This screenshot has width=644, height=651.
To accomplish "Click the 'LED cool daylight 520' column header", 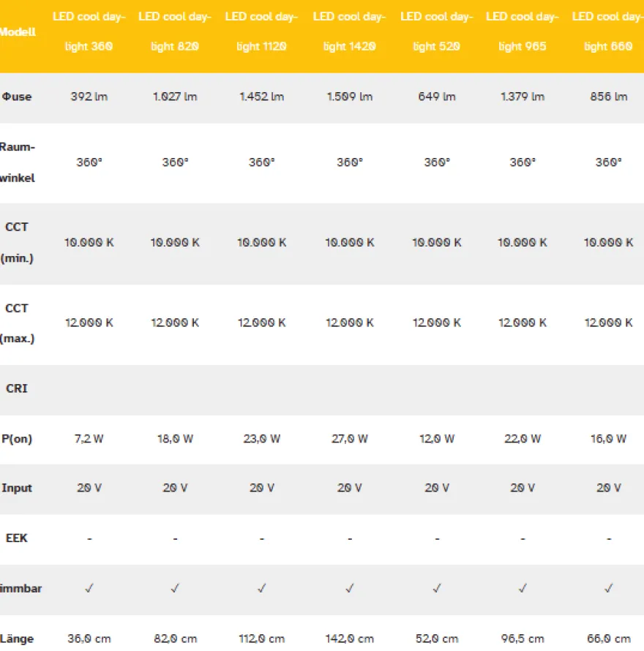I will (x=437, y=31).
